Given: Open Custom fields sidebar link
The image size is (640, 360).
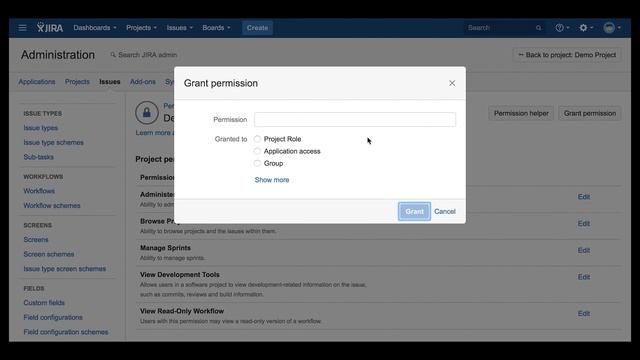Looking at the screenshot, I should (x=44, y=303).
